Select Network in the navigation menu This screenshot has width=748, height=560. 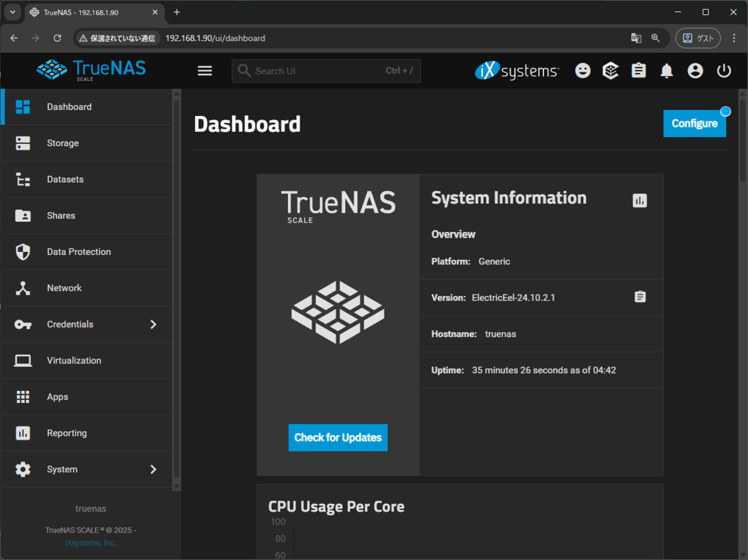(x=87, y=288)
